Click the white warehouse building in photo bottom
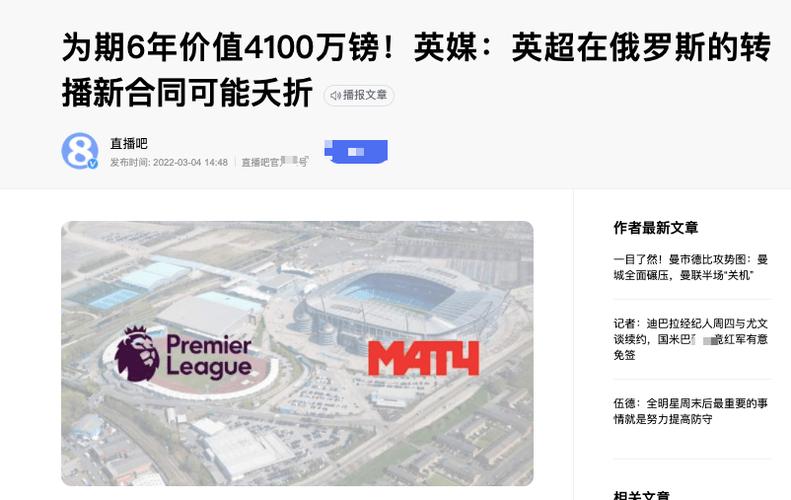Screen dimensions: 791x500 point(247,451)
